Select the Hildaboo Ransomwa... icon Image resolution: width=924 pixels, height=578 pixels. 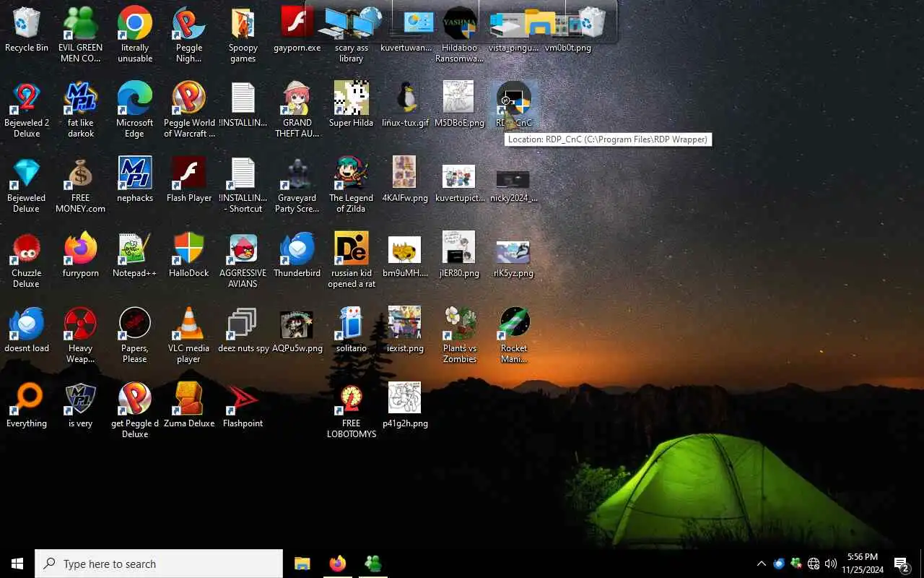(460, 35)
